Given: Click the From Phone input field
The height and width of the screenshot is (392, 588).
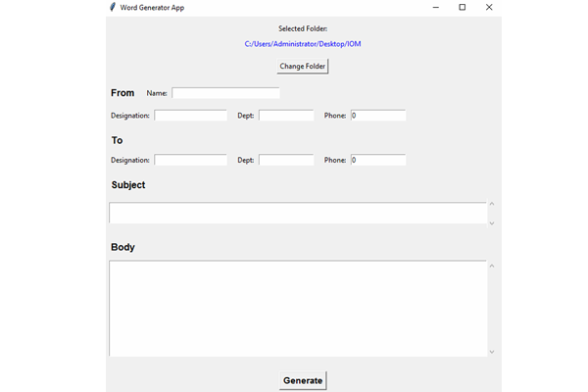Looking at the screenshot, I should [x=378, y=116].
